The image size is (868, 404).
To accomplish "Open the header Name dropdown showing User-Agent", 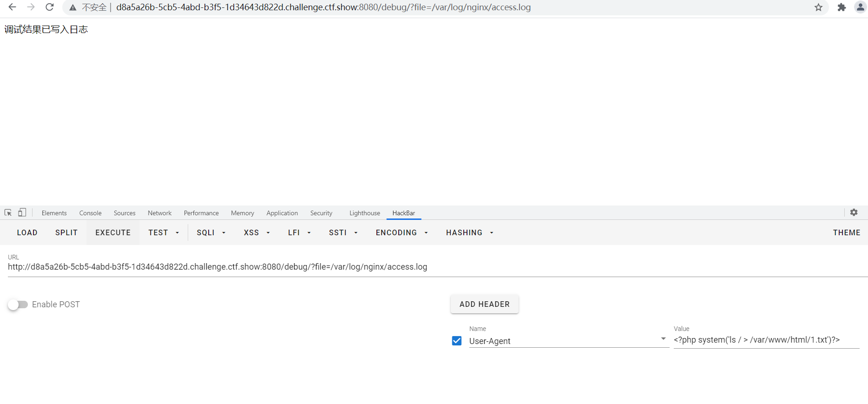I will 569,340.
